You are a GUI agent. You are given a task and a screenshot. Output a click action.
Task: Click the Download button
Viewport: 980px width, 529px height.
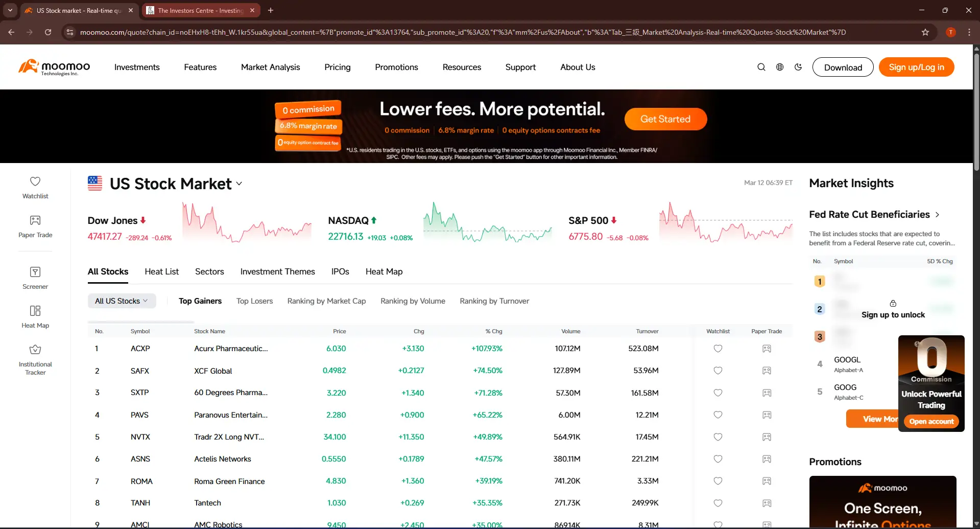(843, 67)
